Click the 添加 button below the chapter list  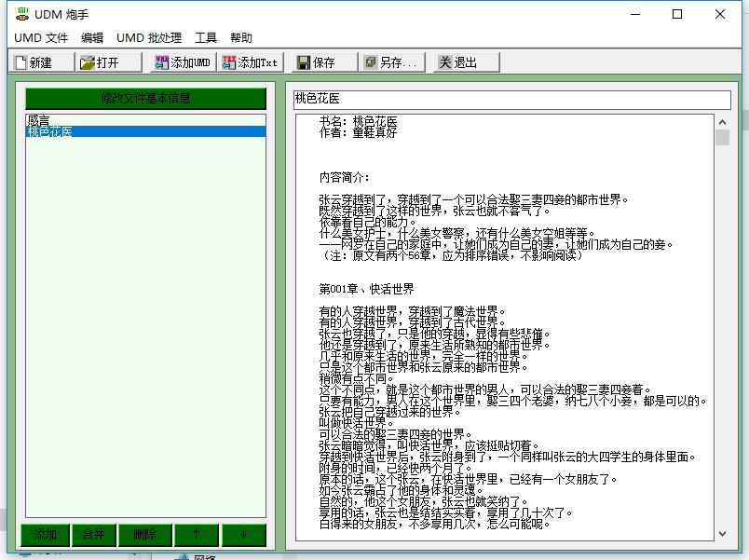(x=46, y=534)
